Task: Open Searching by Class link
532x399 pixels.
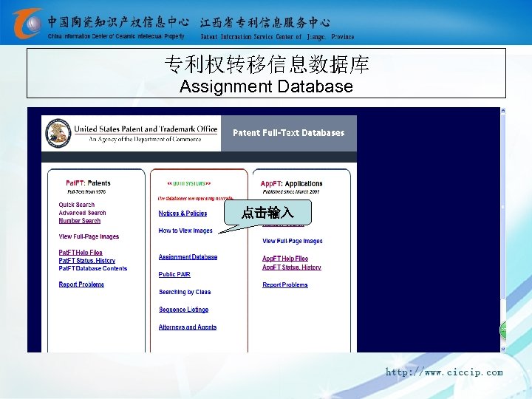Action: pyautogui.click(x=185, y=292)
